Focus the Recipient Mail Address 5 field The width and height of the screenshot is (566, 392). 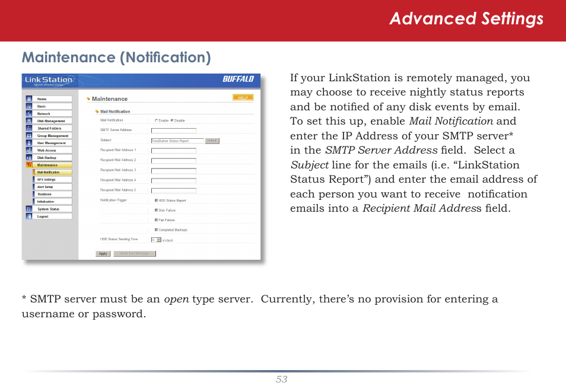click(x=174, y=190)
